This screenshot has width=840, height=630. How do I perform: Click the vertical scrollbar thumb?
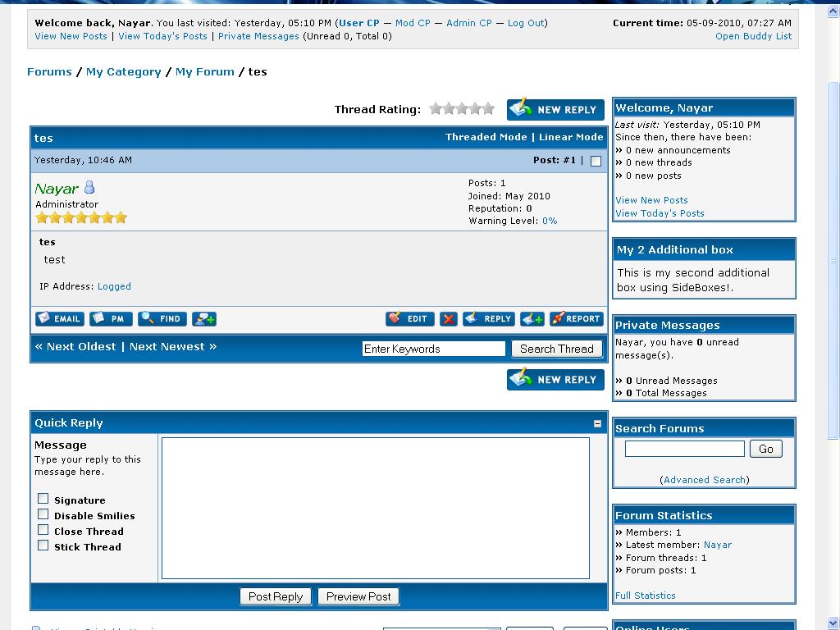click(x=833, y=260)
